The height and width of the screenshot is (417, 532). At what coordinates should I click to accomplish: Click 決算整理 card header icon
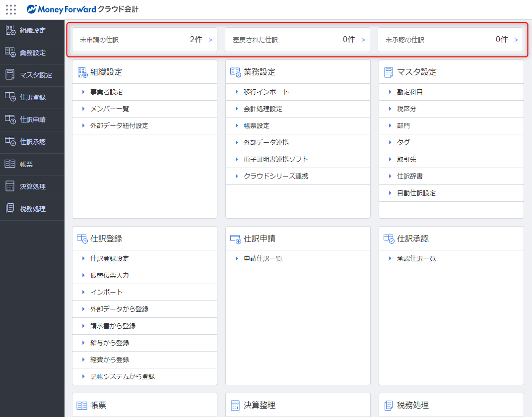(x=235, y=406)
